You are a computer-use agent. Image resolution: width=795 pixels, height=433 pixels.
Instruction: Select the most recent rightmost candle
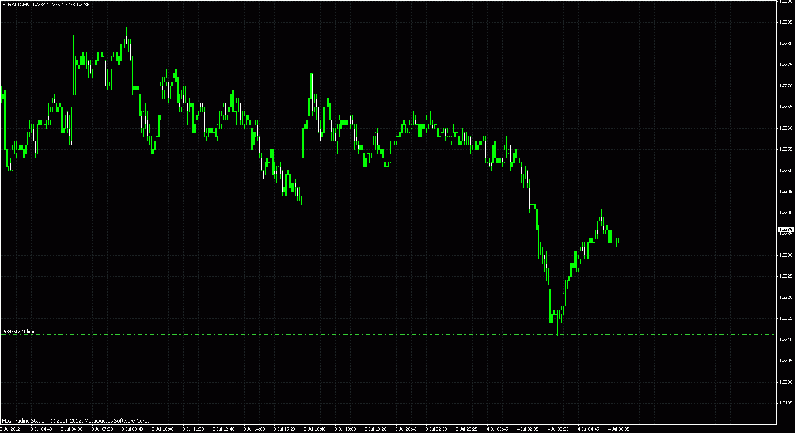point(618,240)
